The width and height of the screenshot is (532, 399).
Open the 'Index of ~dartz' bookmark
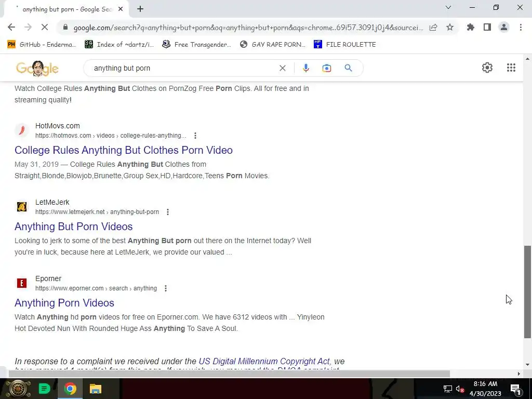point(119,45)
